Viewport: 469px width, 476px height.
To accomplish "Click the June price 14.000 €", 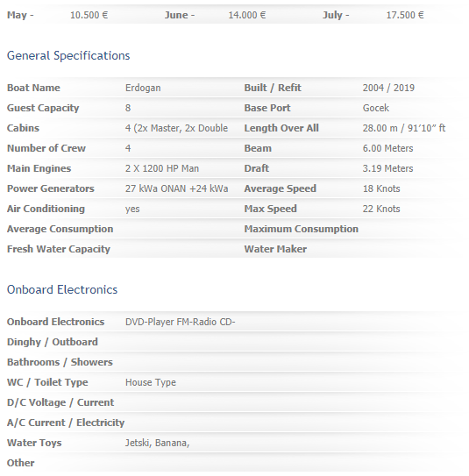I will tap(247, 15).
